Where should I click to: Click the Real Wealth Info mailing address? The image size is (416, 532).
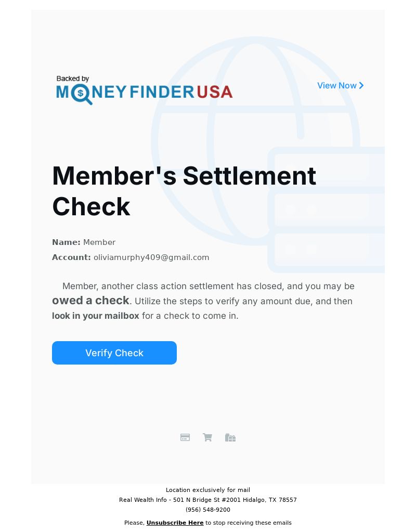(x=208, y=500)
